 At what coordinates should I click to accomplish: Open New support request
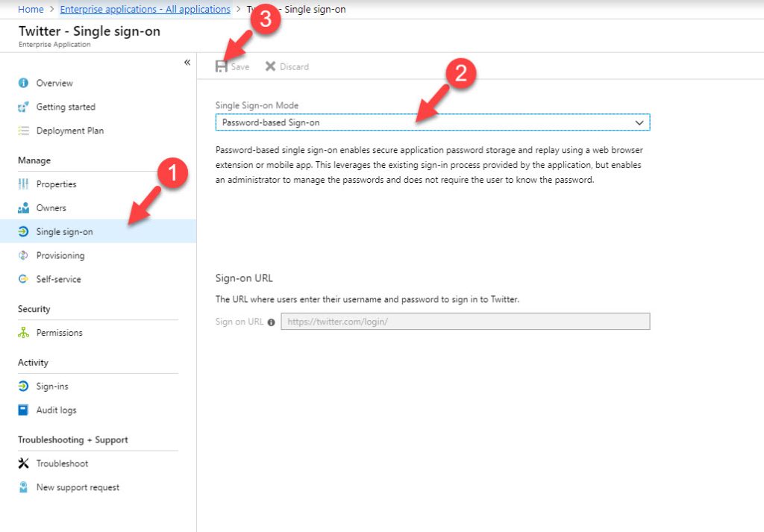25,487
